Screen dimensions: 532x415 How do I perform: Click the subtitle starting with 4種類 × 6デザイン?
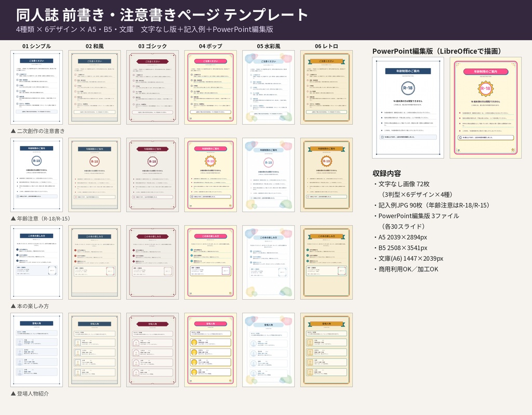point(144,29)
